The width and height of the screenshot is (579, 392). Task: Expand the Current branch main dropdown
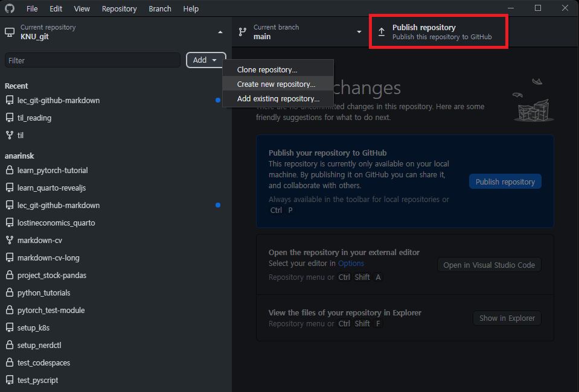click(359, 32)
